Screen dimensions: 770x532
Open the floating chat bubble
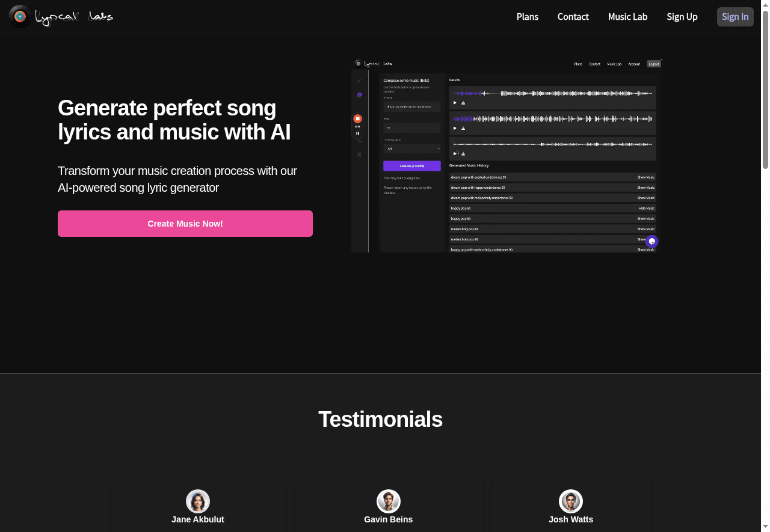coord(652,241)
